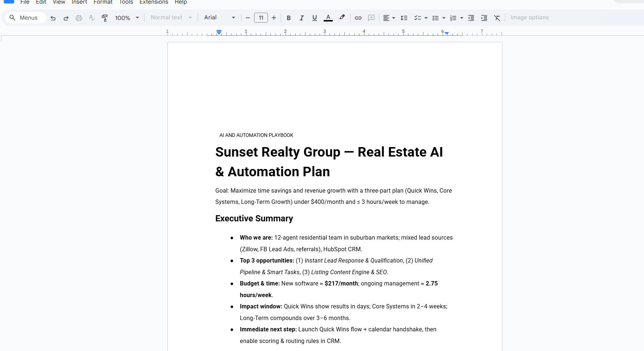Viewport: 644px width, 351px height.
Task: Click the 'Top 3 opportunities:' bullet text
Action: click(x=267, y=261)
